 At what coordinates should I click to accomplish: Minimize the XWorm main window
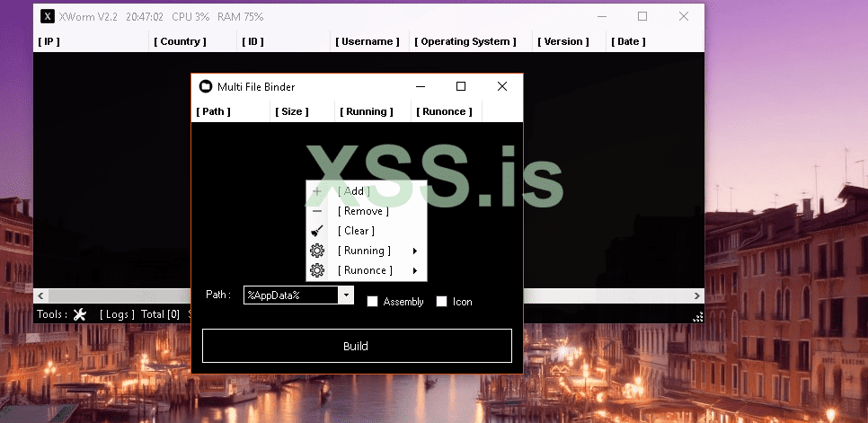tap(602, 16)
